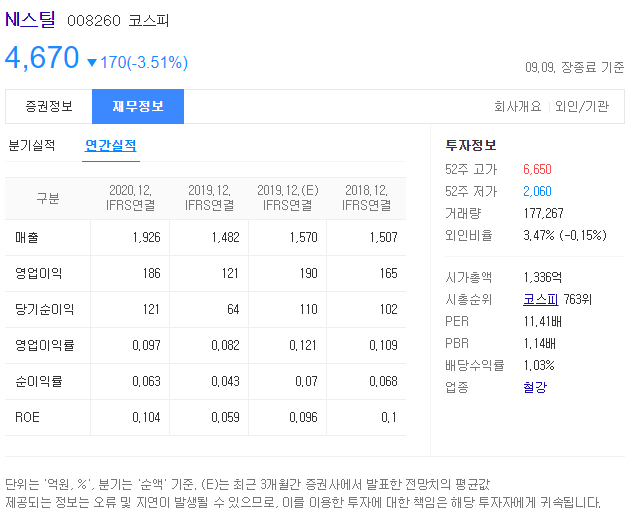Click the 매출 row label
Image resolution: width=633 pixels, height=513 pixels.
[27, 237]
